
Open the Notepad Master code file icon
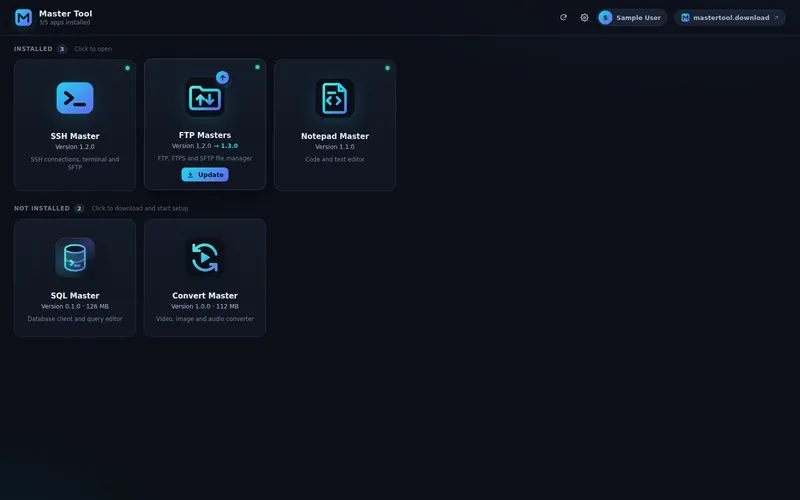pyautogui.click(x=335, y=98)
